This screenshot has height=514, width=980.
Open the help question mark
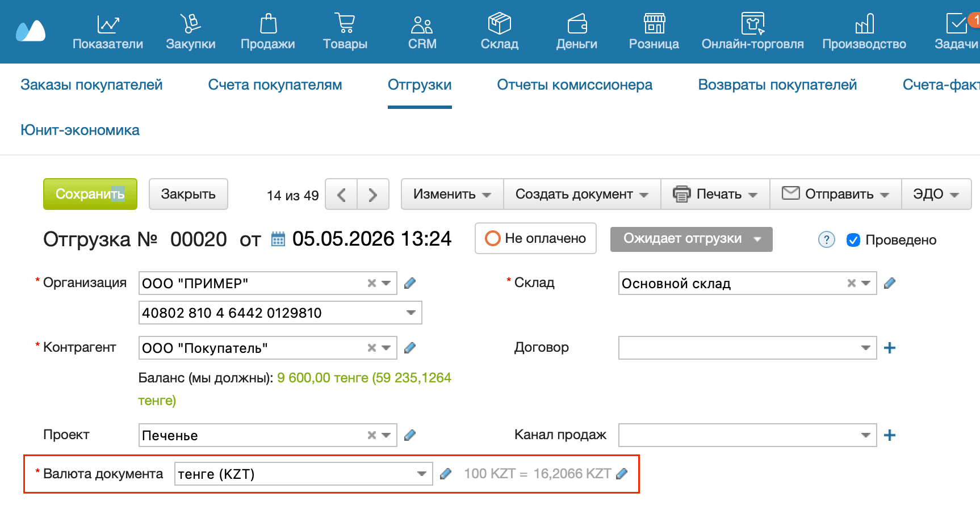(x=827, y=240)
